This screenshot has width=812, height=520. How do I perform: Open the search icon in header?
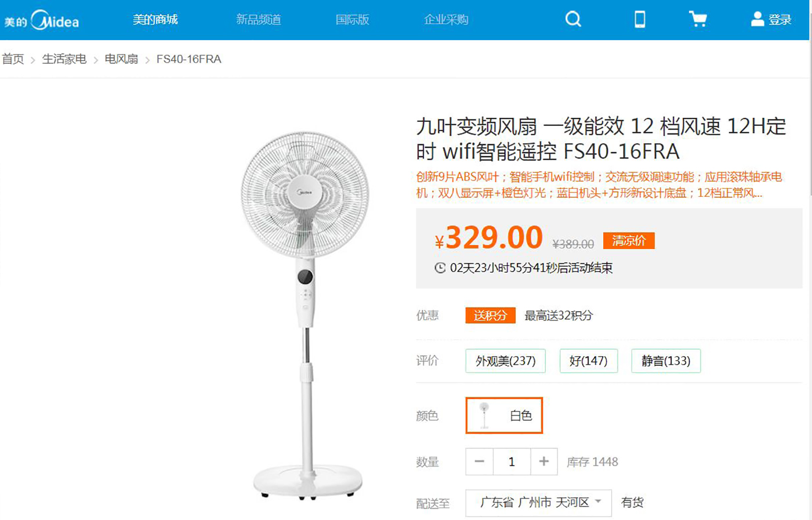pos(573,19)
